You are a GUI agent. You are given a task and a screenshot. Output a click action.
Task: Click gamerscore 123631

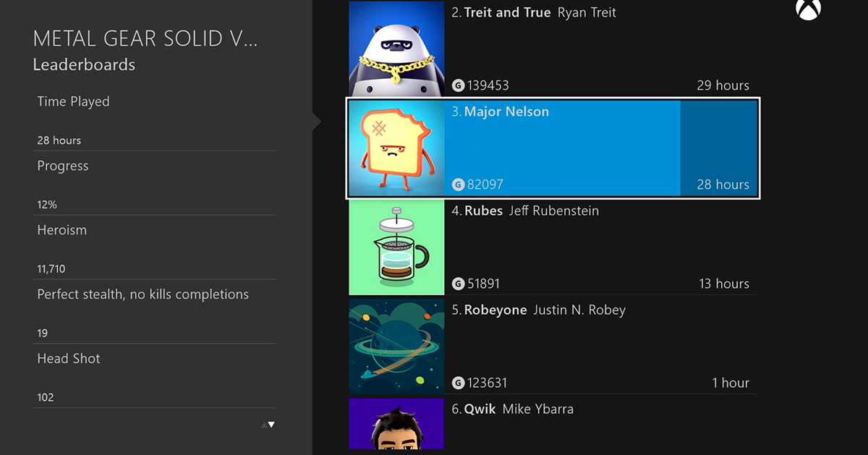pyautogui.click(x=488, y=383)
